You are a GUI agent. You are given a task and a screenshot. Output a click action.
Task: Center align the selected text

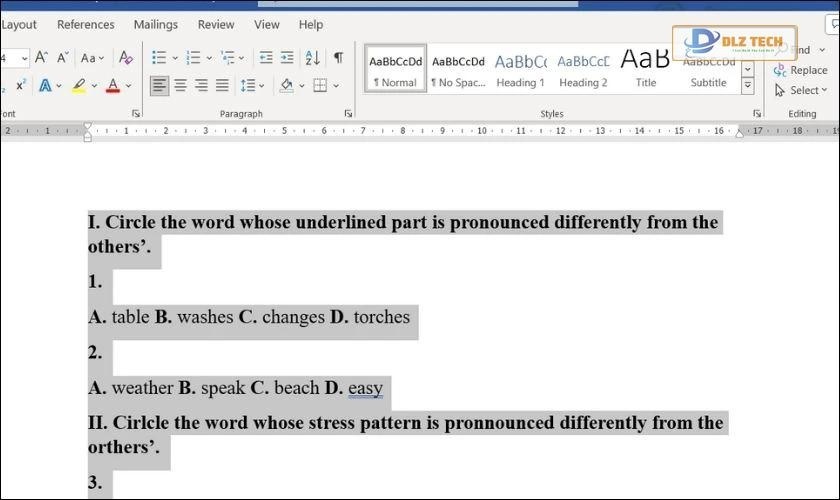click(181, 86)
